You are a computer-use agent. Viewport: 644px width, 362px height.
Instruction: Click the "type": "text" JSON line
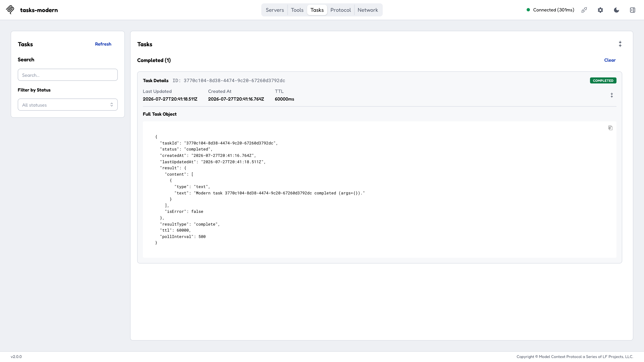(192, 187)
